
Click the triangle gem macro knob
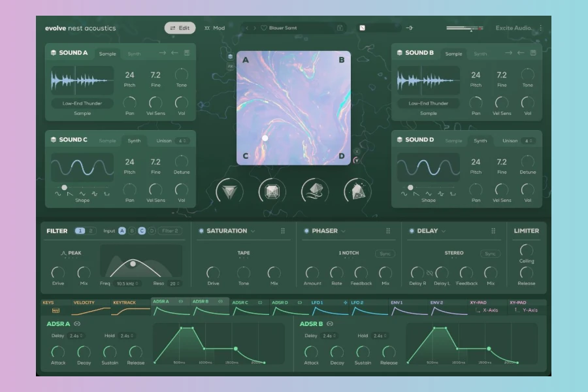click(x=229, y=191)
